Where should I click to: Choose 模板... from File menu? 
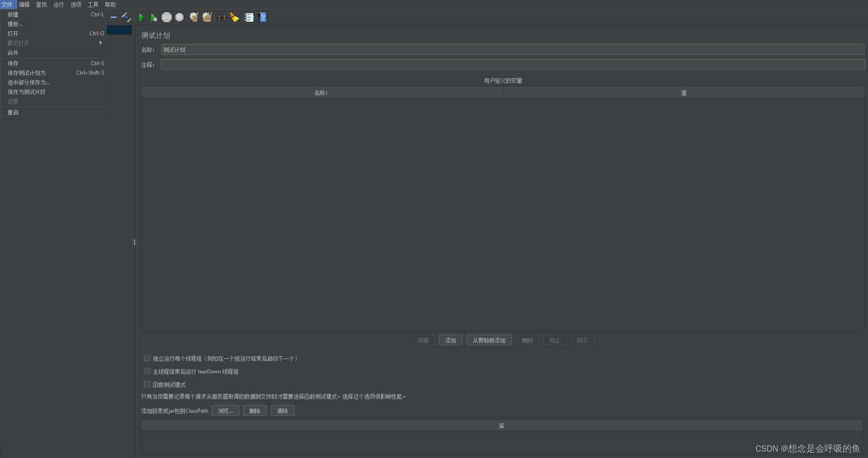(53, 24)
